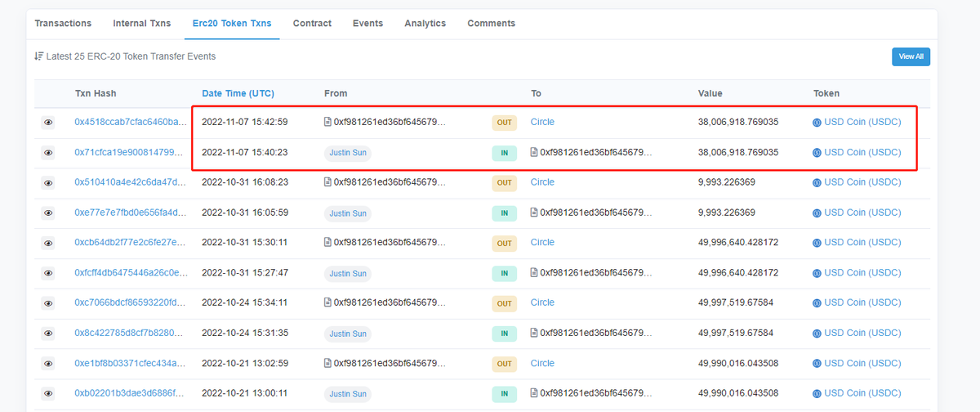The image size is (980, 412).
Task: Open txn hash 0xfcff4db6475446a26c0e
Action: tap(131, 272)
